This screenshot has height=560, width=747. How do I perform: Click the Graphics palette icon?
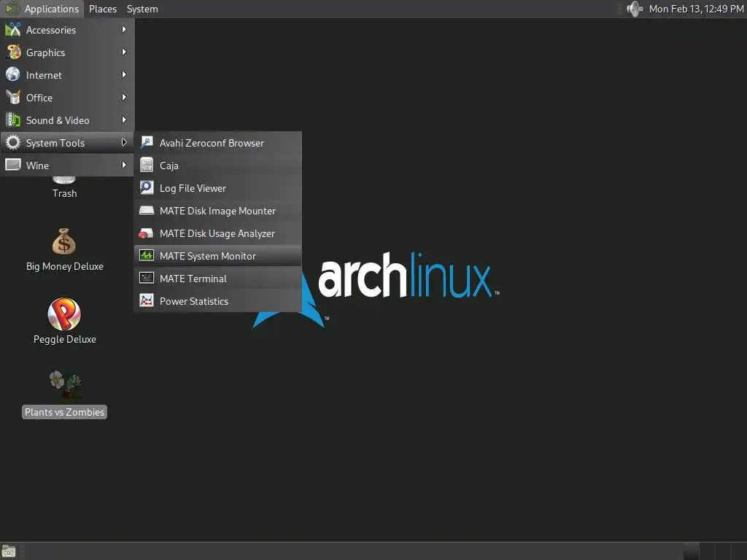[13, 52]
